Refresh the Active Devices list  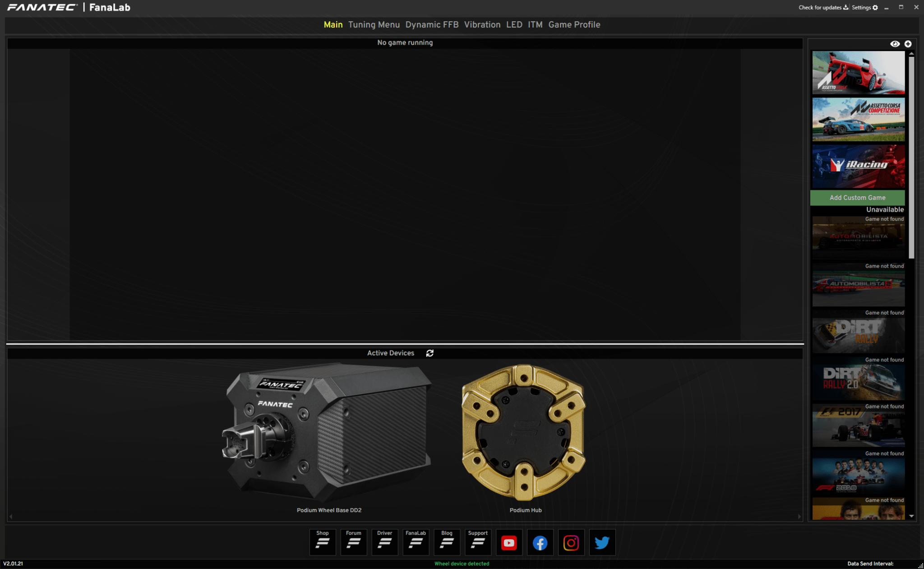[430, 353]
